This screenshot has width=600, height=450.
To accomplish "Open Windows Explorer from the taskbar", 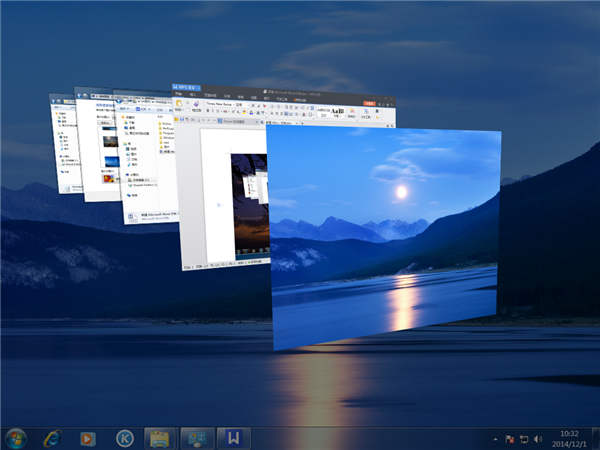I will [159, 438].
